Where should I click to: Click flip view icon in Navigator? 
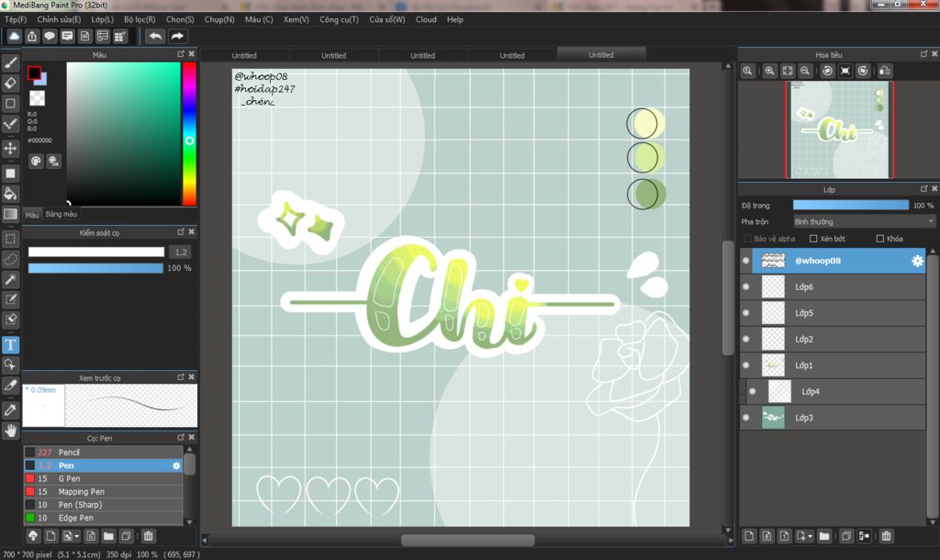coord(885,71)
